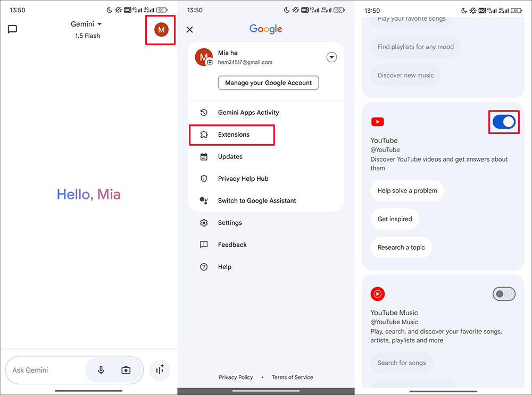The height and width of the screenshot is (395, 532).
Task: Open Settings from the account menu
Action: (x=266, y=223)
